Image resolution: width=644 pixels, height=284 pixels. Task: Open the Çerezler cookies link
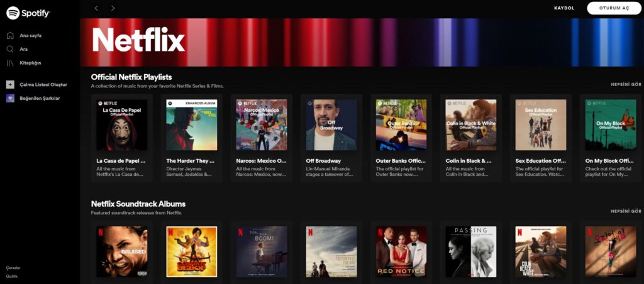coord(13,268)
